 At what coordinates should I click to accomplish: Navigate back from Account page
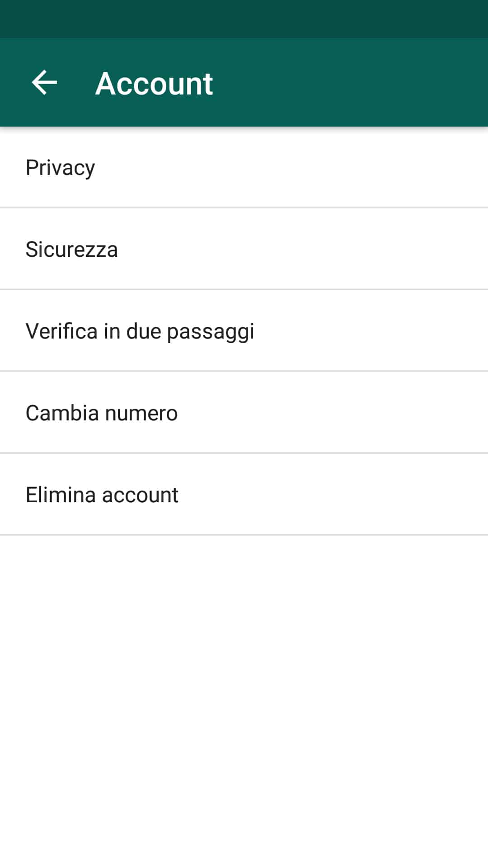click(44, 83)
